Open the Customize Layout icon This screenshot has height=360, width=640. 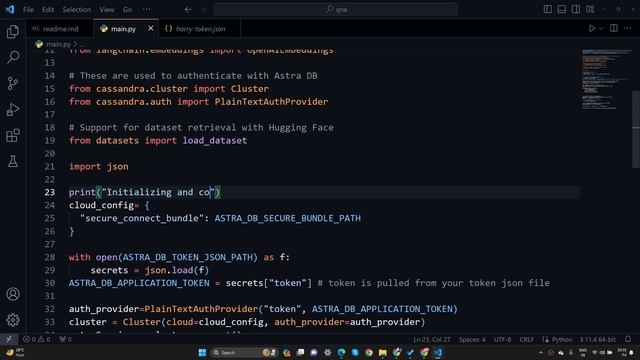pos(590,9)
